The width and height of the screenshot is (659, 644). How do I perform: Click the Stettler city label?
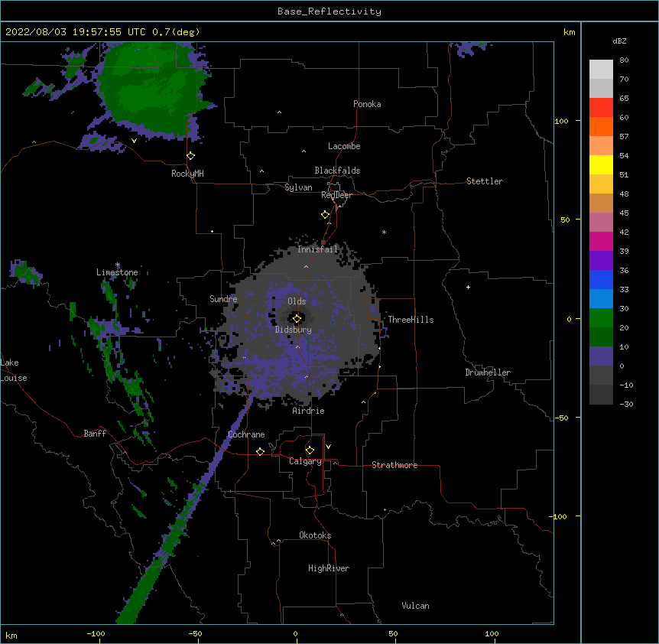(485, 181)
